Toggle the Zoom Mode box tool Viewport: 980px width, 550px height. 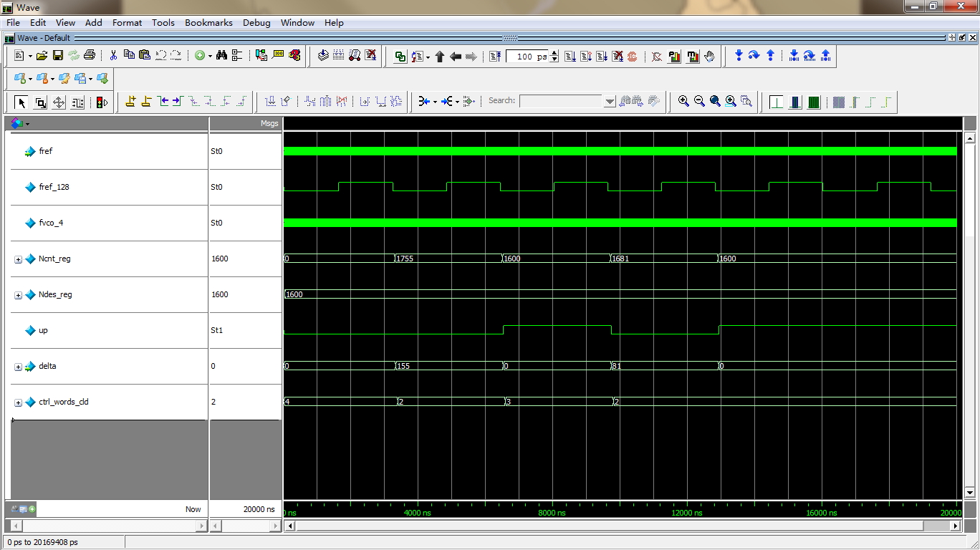coord(40,102)
